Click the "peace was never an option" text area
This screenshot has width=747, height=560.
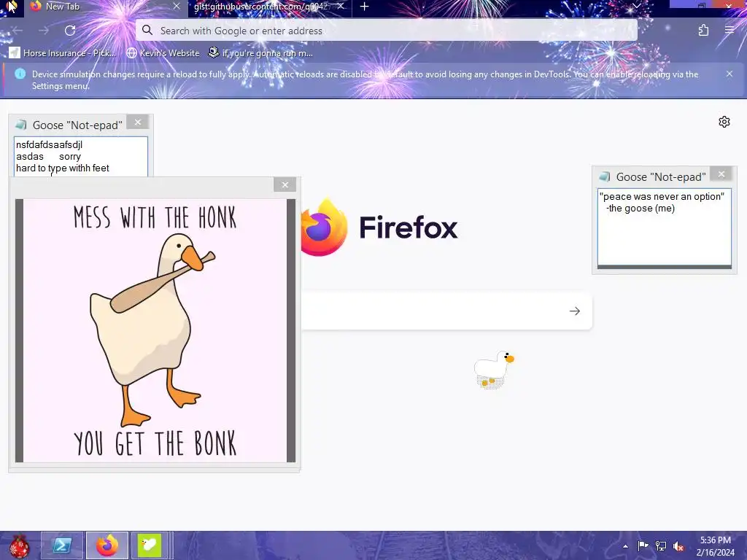(x=665, y=227)
